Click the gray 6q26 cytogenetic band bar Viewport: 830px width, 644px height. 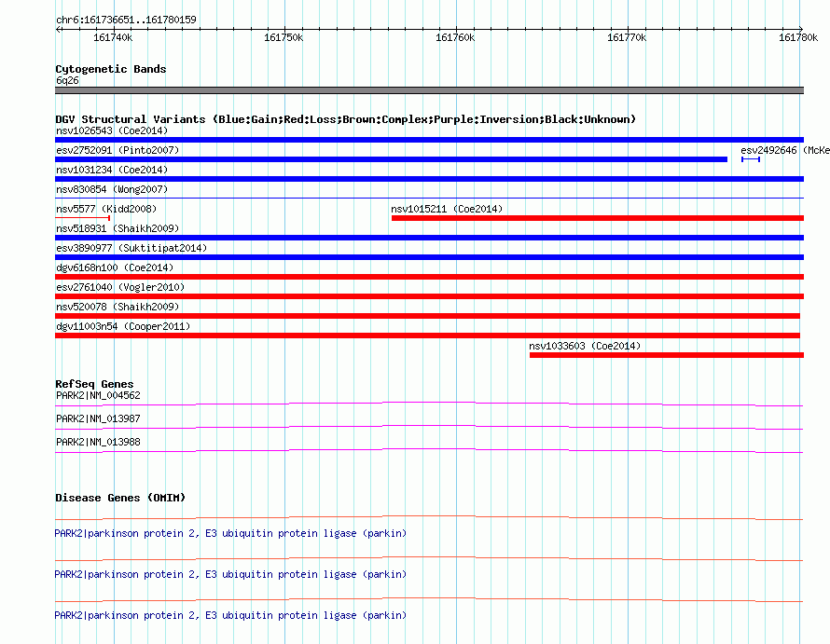click(x=429, y=90)
